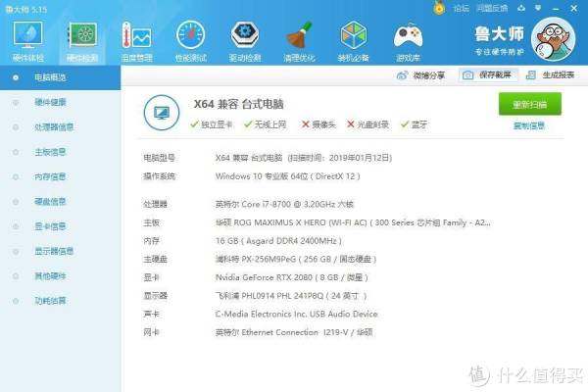
Task: Click Windows 10 专业版 64位 value
Action: click(287, 176)
